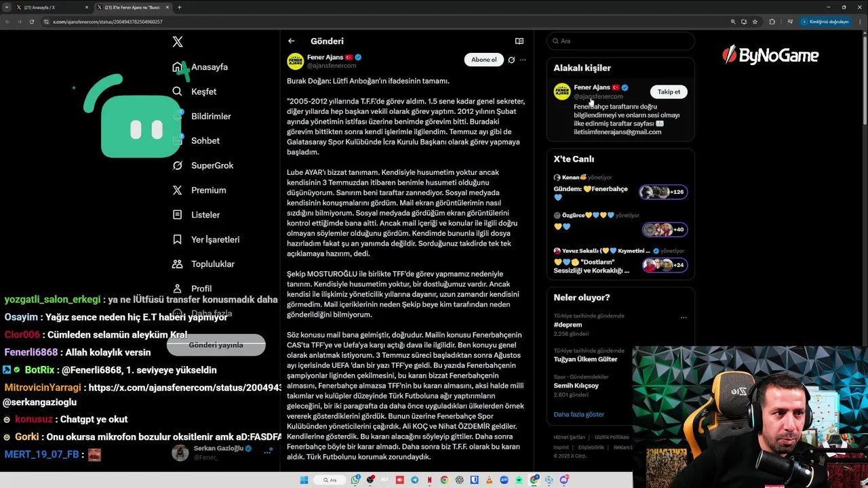The height and width of the screenshot is (488, 868).
Task: Open Fener Ajans in Alakalı kişiler
Action: point(592,87)
